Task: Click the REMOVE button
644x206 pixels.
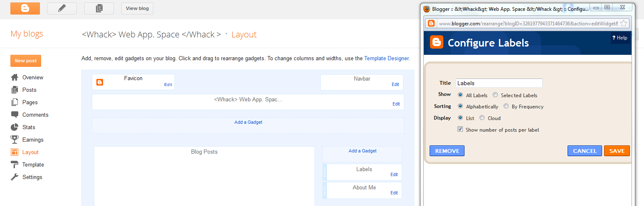Action: click(447, 151)
